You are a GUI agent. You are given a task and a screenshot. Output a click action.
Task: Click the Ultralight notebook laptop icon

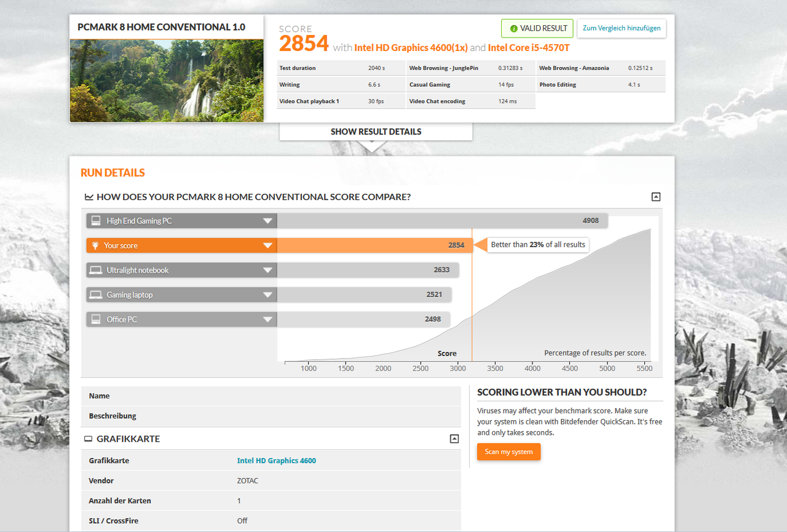coord(95,270)
